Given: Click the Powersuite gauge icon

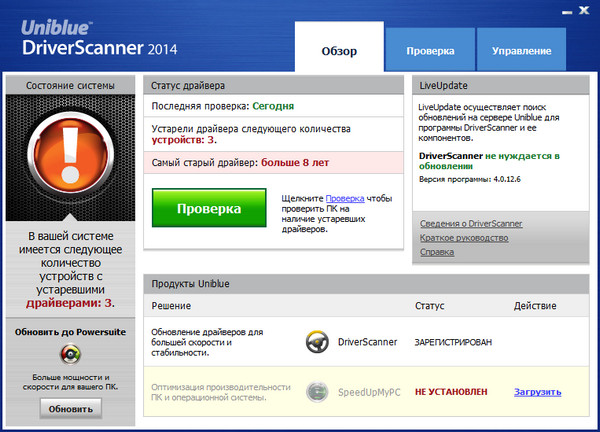Looking at the screenshot, I should 69,353.
